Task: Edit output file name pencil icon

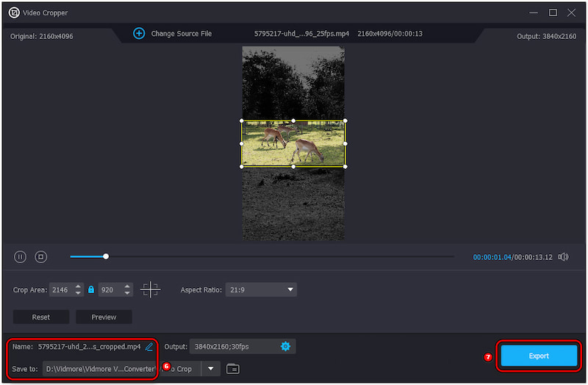Action: pyautogui.click(x=149, y=346)
